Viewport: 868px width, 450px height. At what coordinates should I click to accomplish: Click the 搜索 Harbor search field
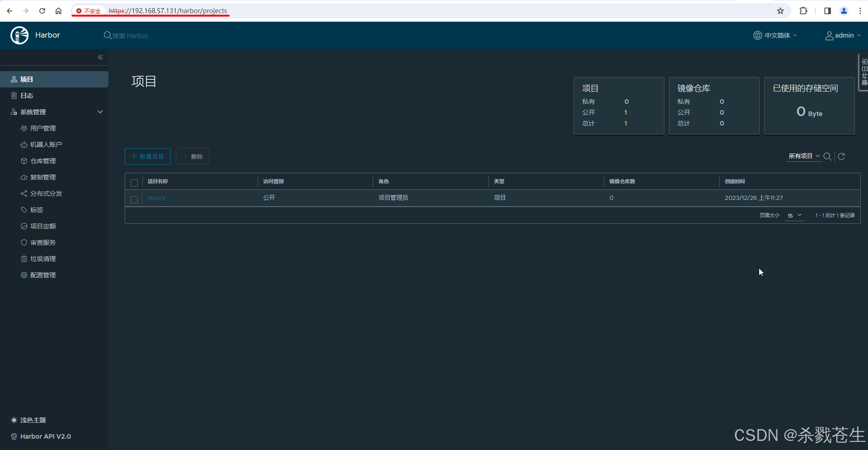tap(132, 35)
